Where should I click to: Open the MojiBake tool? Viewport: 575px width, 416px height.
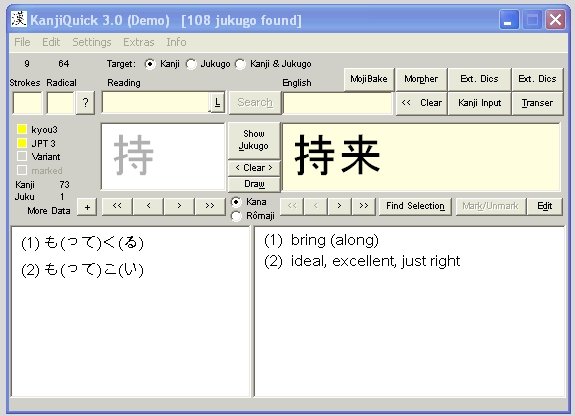pyautogui.click(x=369, y=79)
